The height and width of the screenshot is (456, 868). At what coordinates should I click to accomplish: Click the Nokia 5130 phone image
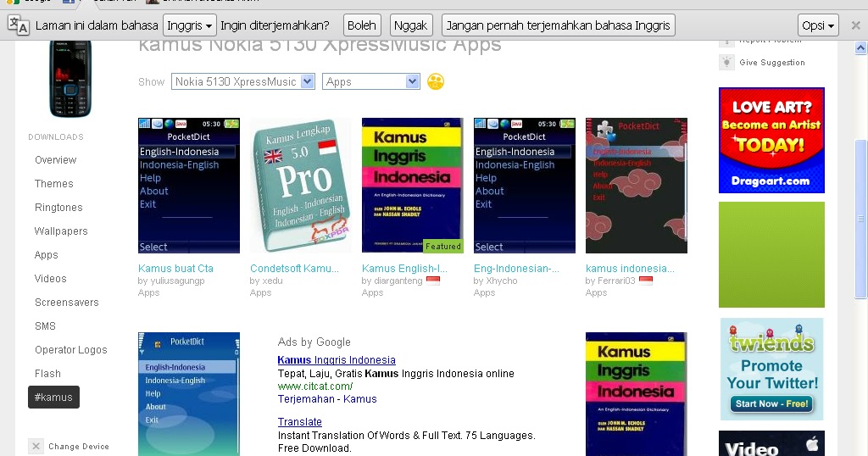tap(70, 78)
